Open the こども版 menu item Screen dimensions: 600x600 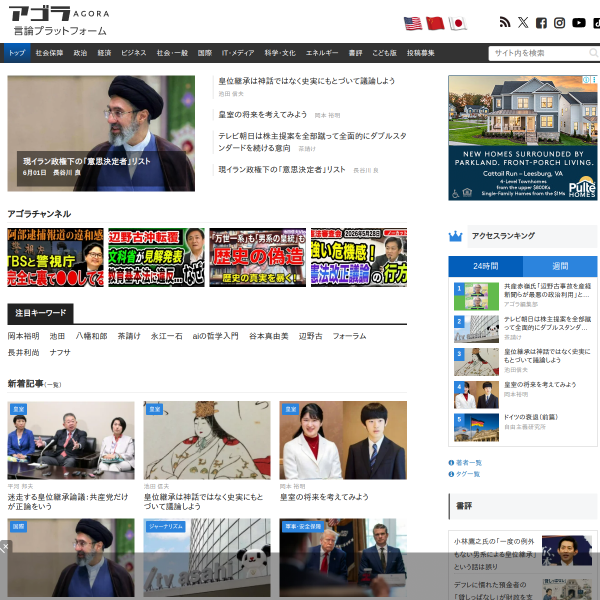pos(384,53)
